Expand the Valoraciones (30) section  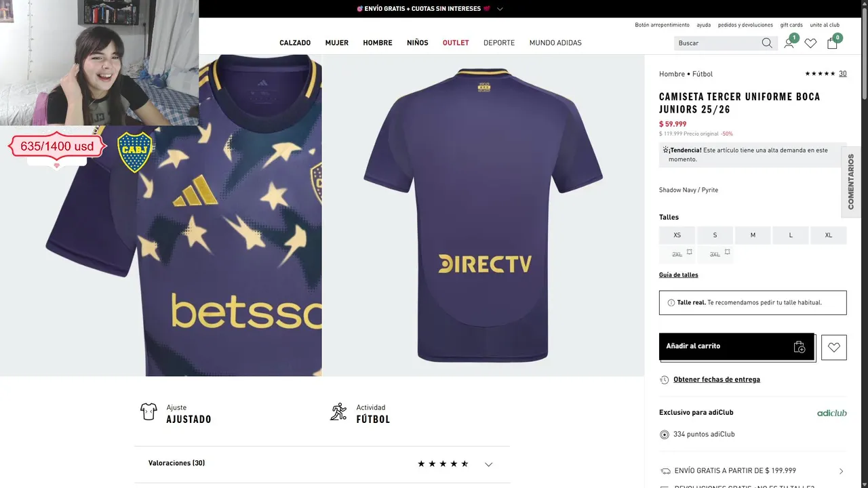488,464
